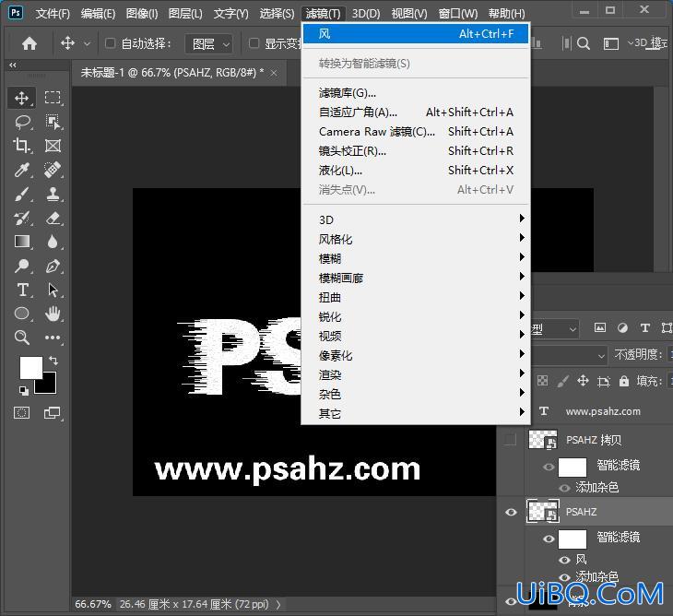673x616 pixels.
Task: Lock layer image pixels brush icon
Action: tap(562, 381)
